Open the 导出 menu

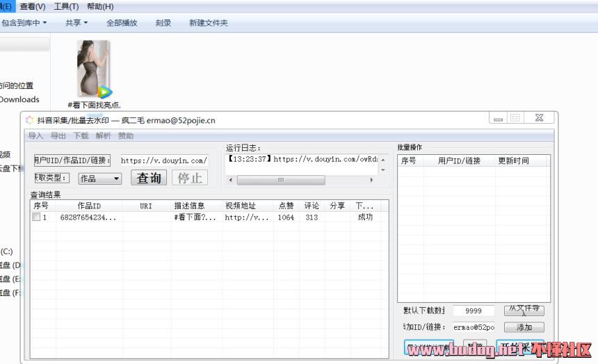[58, 136]
